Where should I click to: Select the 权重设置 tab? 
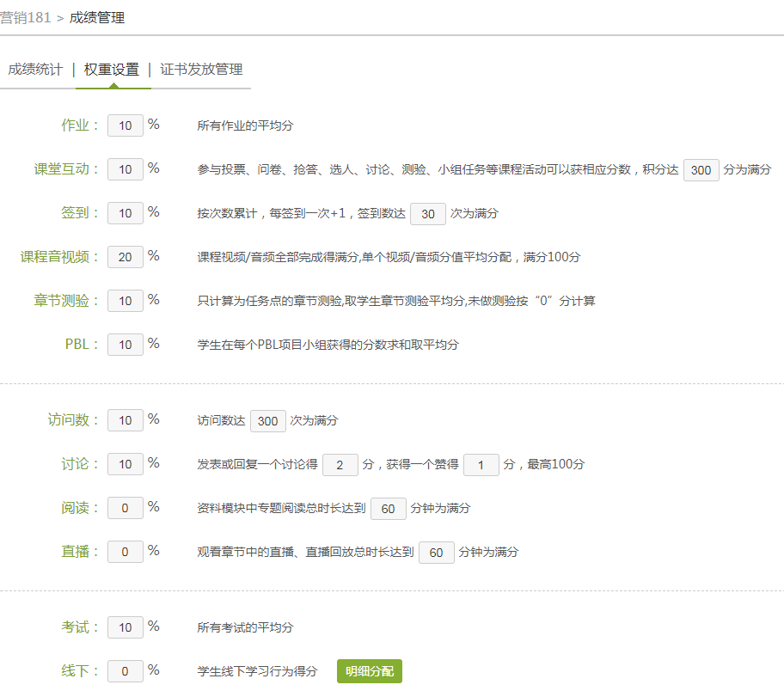pos(112,70)
